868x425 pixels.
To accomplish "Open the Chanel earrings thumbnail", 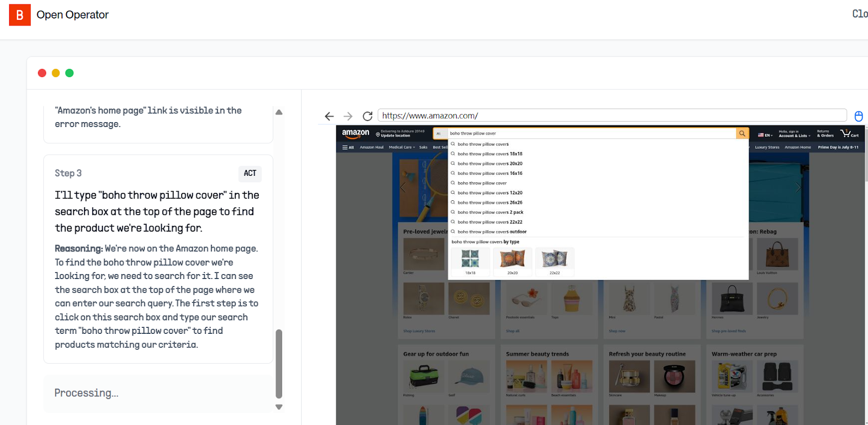I will (469, 298).
